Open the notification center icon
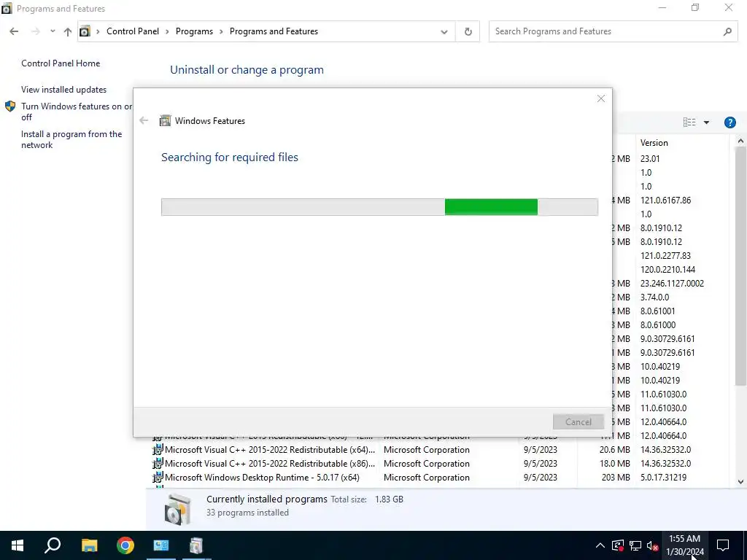 723,545
